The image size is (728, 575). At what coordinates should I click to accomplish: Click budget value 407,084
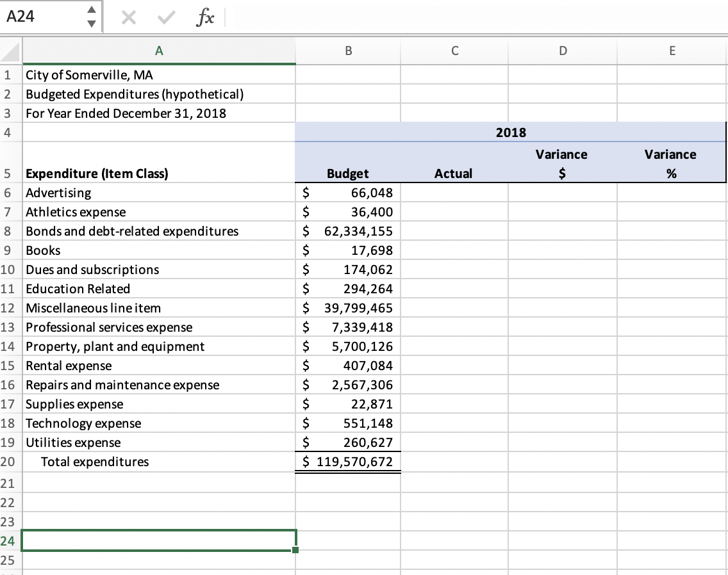[x=348, y=366]
